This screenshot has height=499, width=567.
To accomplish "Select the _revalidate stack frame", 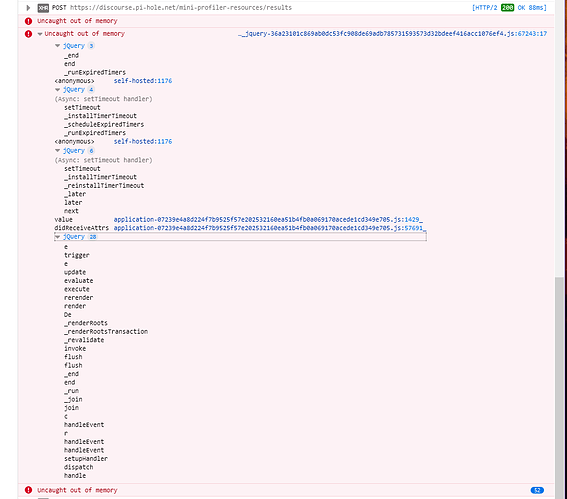I will pos(84,340).
